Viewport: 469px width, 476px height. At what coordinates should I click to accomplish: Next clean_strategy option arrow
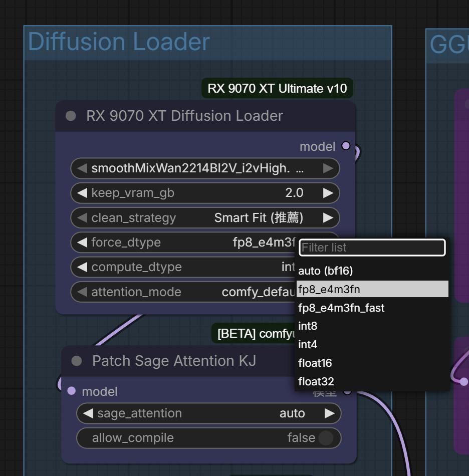tap(328, 217)
